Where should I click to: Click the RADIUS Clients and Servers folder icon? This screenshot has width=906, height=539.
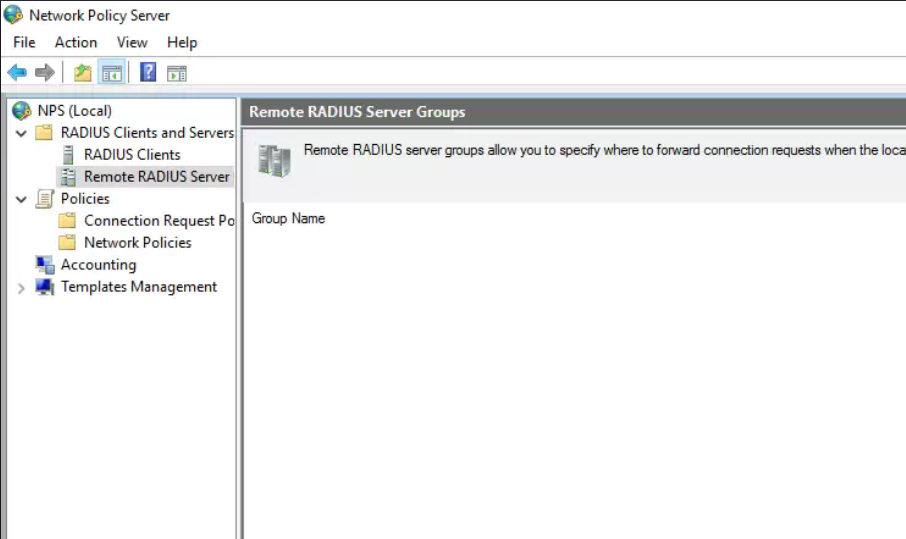[44, 133]
